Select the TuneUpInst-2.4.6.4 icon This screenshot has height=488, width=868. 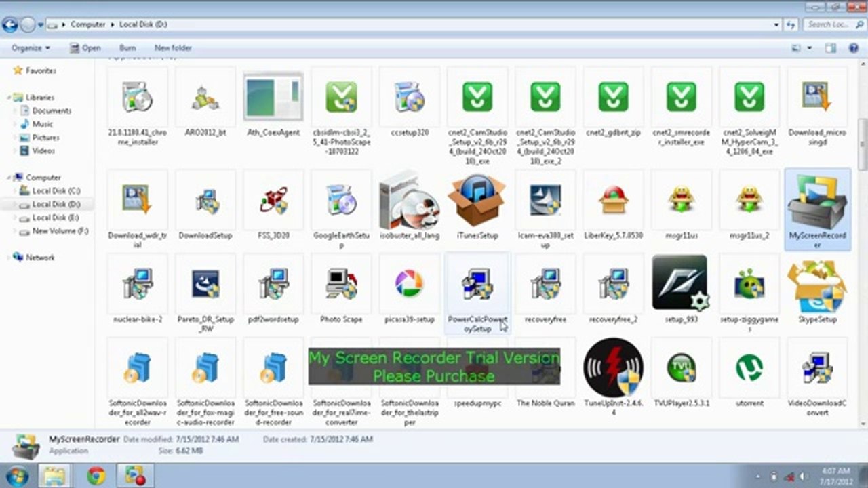pyautogui.click(x=613, y=367)
